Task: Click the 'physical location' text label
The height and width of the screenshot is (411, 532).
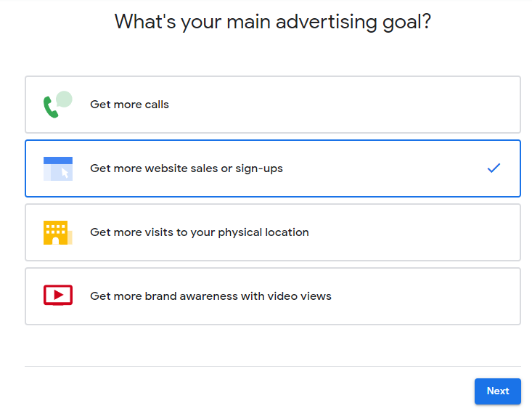Action: coord(263,232)
